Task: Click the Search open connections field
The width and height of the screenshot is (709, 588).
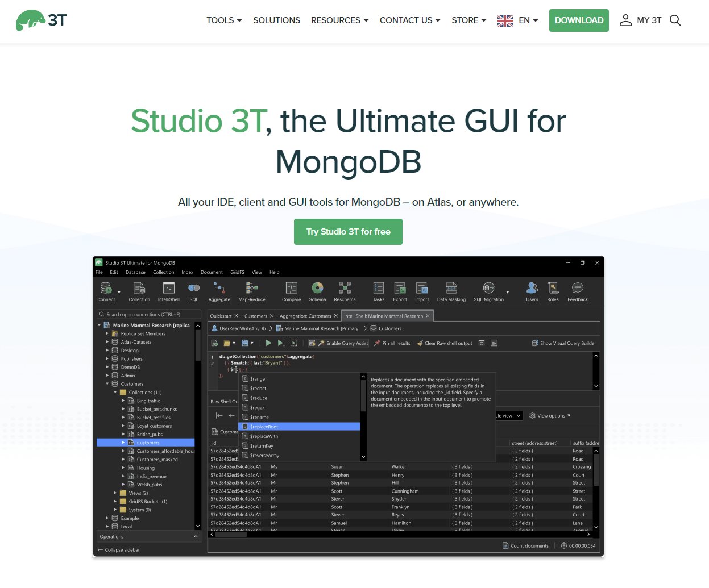Action: [x=149, y=314]
